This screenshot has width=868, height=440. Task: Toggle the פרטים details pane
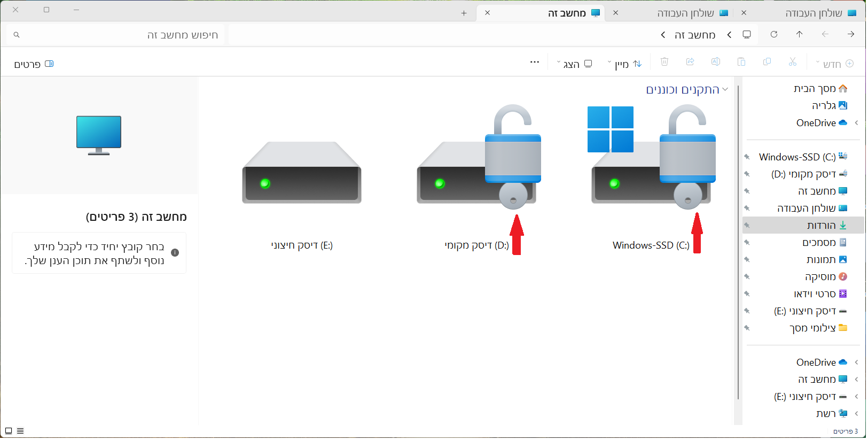[34, 64]
